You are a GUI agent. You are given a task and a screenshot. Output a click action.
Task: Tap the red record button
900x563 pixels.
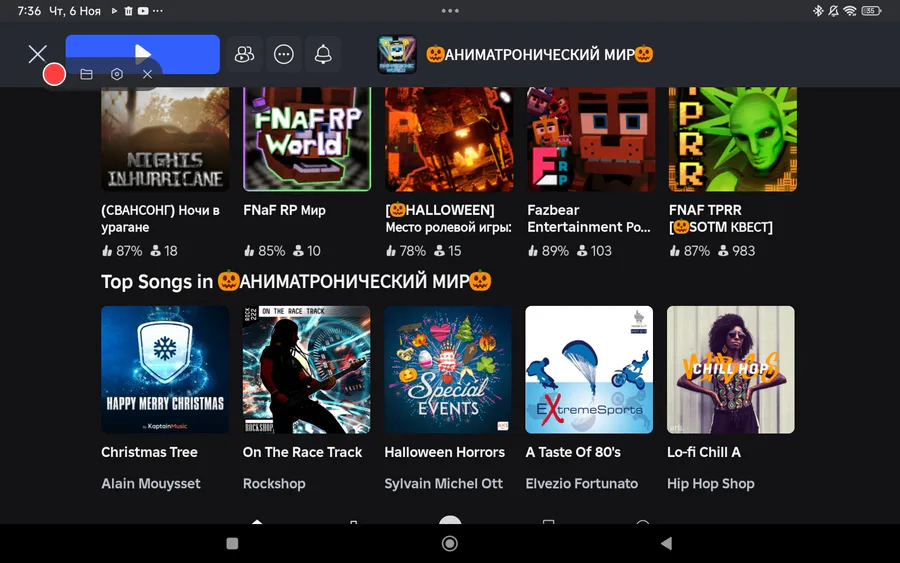pos(55,75)
